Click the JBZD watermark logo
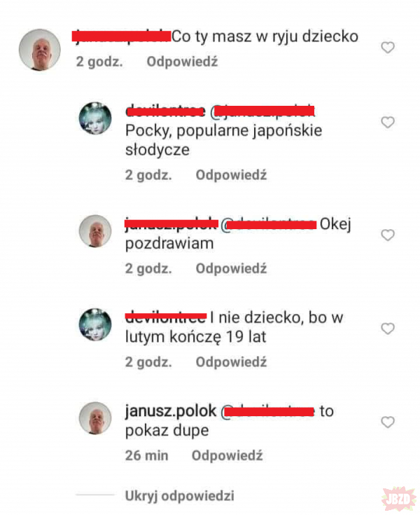The height and width of the screenshot is (515, 420). click(399, 499)
